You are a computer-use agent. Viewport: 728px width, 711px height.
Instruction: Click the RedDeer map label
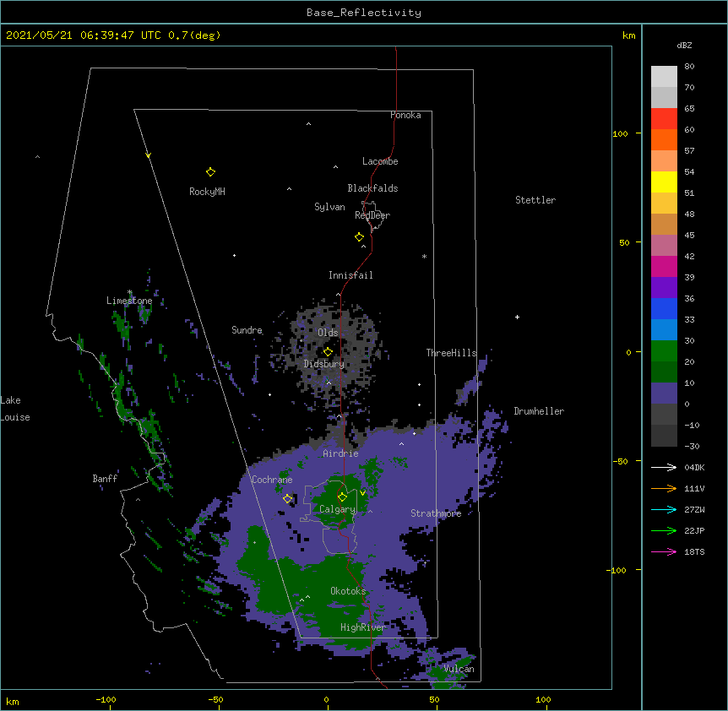tap(372, 215)
